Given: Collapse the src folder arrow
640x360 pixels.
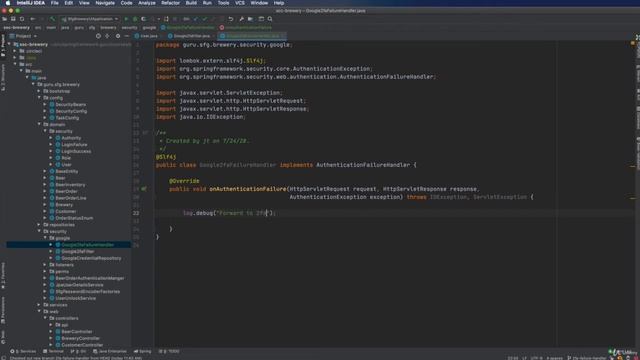Looking at the screenshot, I should pos(16,64).
